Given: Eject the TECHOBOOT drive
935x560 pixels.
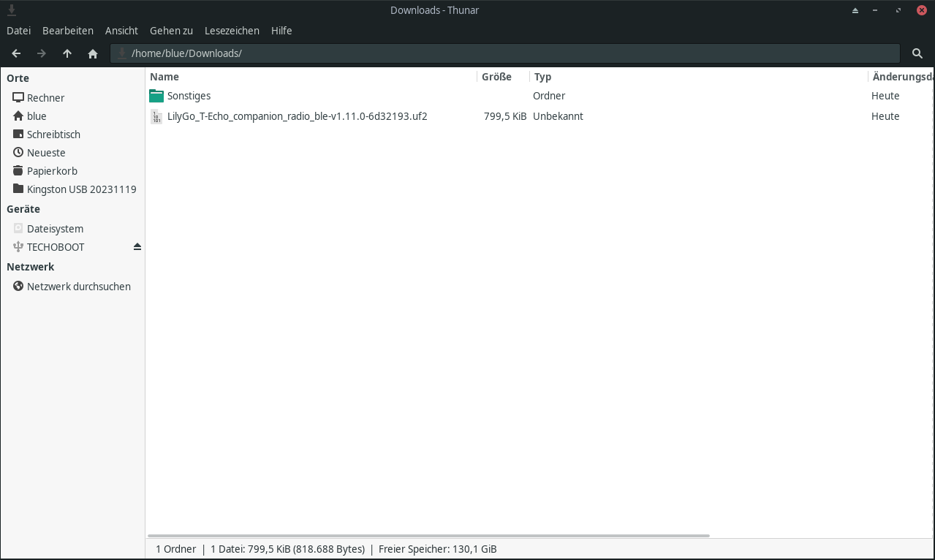Looking at the screenshot, I should coord(137,247).
